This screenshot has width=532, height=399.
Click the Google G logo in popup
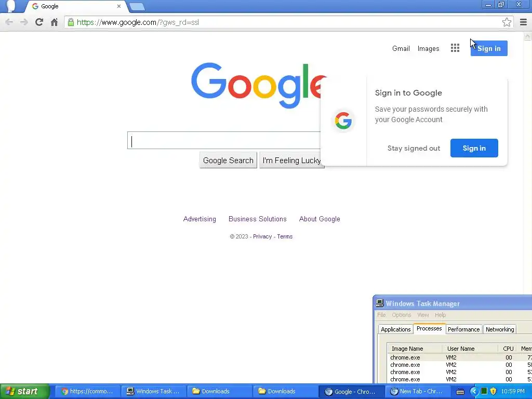point(343,121)
